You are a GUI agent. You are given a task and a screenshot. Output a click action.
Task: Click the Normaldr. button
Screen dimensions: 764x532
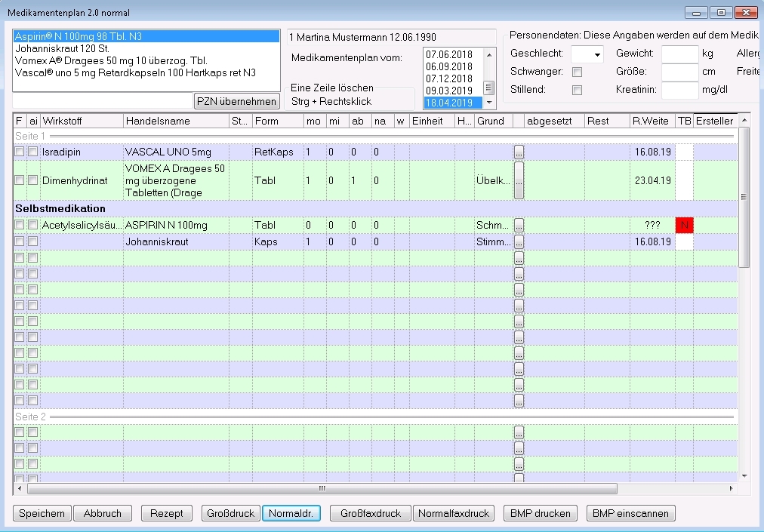pos(291,513)
